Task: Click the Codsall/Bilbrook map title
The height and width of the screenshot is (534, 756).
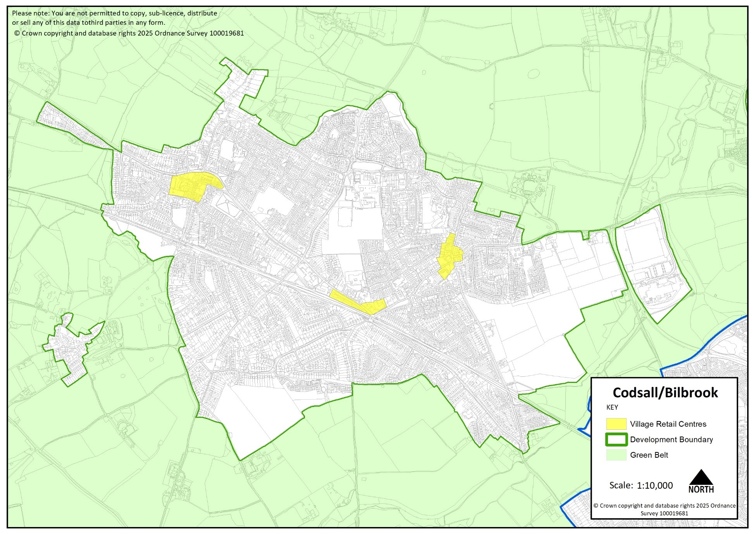Action: point(665,393)
